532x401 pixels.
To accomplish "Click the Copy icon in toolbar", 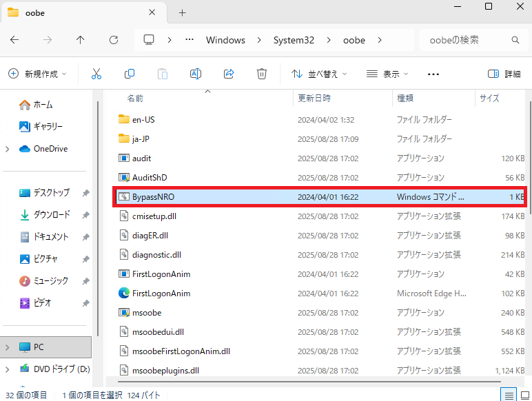I will 130,74.
